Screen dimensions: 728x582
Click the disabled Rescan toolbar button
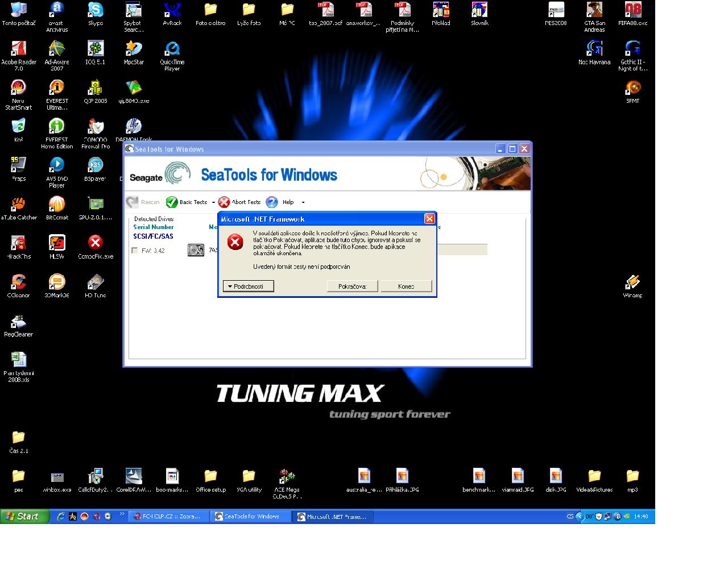143,202
